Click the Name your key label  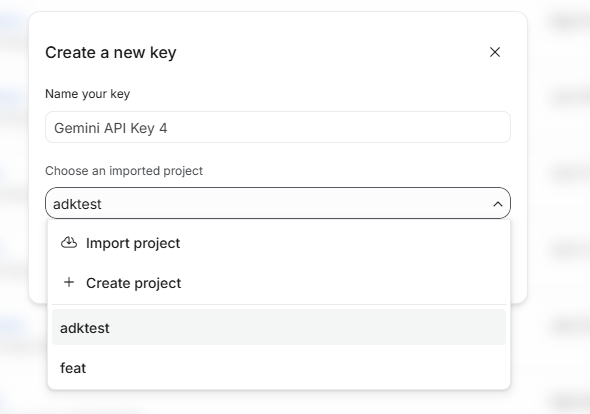[87, 94]
